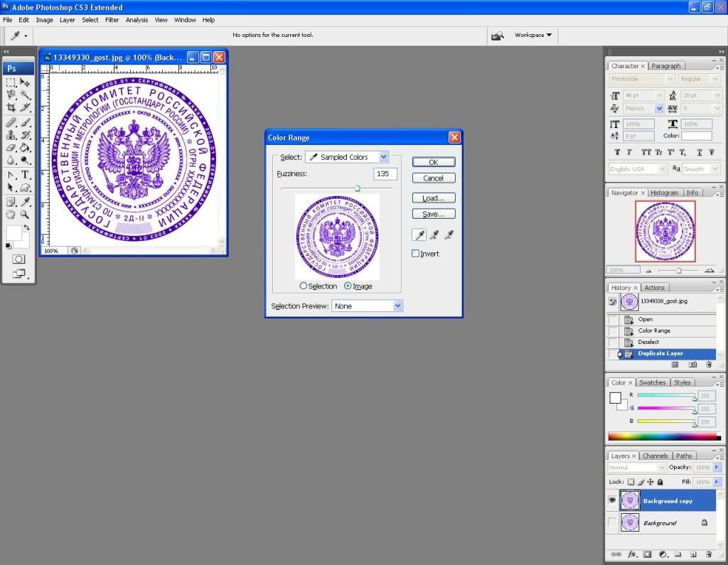Open the Opacity slider arrow in Layers
Image resolution: width=728 pixels, height=565 pixels.
717,467
